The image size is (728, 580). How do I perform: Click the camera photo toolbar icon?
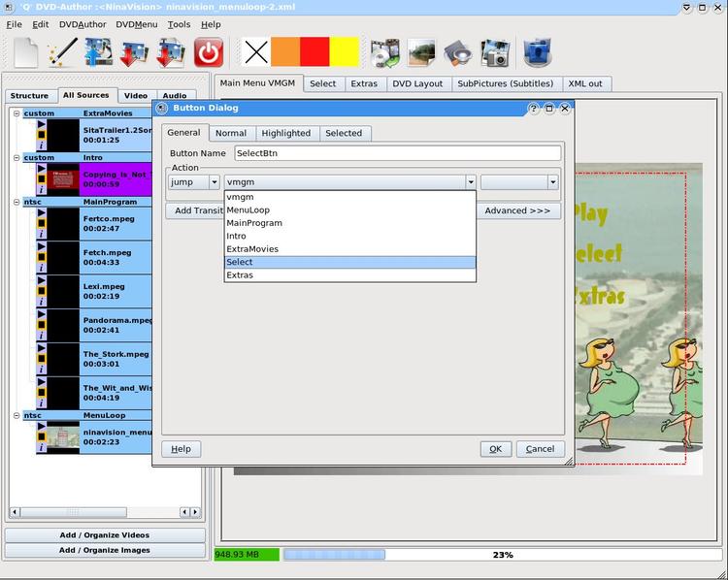point(495,53)
